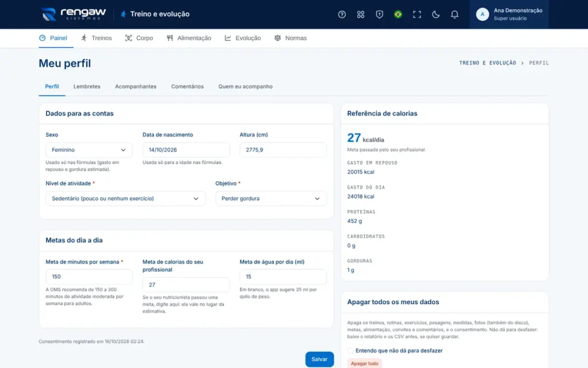Click Referência de calorias heading
The height and width of the screenshot is (368, 588).
click(382, 113)
